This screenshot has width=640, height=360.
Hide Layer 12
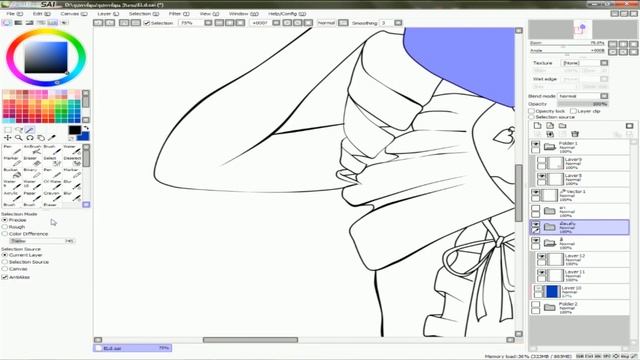click(541, 257)
